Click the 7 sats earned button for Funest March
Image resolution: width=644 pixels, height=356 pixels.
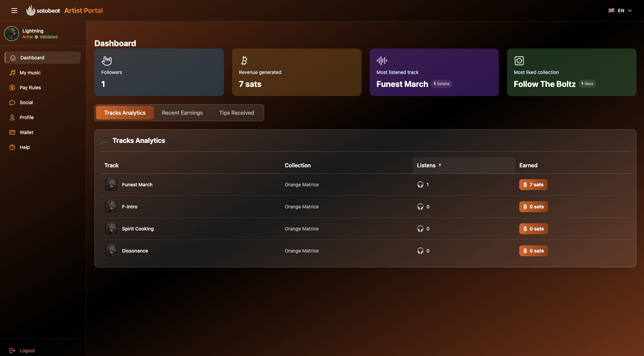point(533,185)
